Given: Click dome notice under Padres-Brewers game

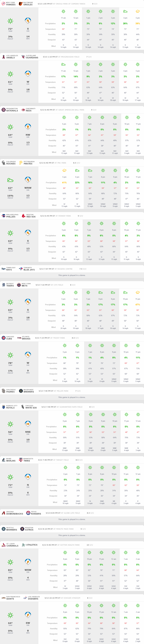Looking at the screenshot, I should tap(72, 397).
